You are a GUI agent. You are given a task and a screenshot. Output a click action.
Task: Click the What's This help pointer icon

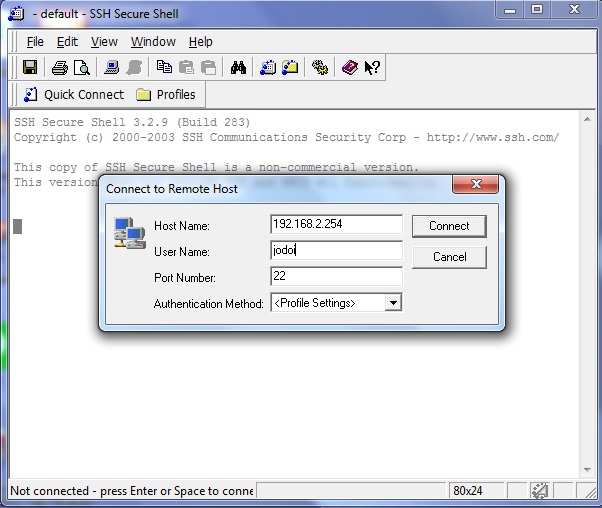point(372,68)
